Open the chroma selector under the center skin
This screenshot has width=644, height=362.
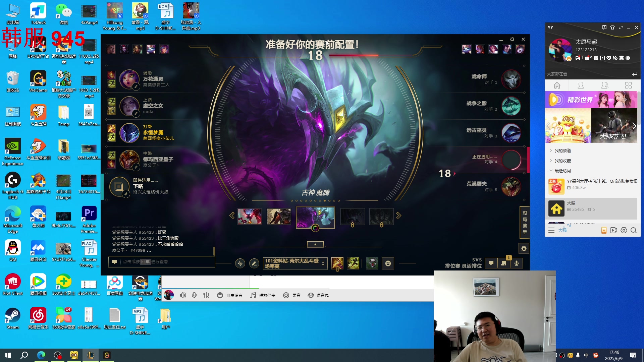tap(315, 228)
